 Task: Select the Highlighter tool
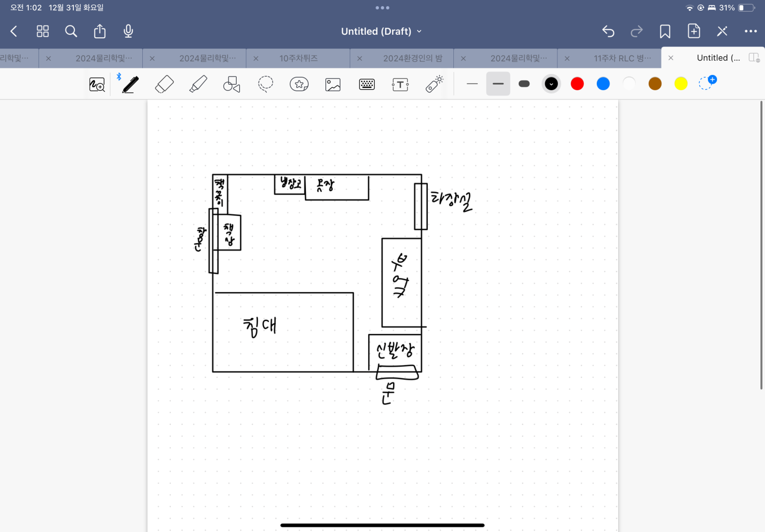pos(198,84)
